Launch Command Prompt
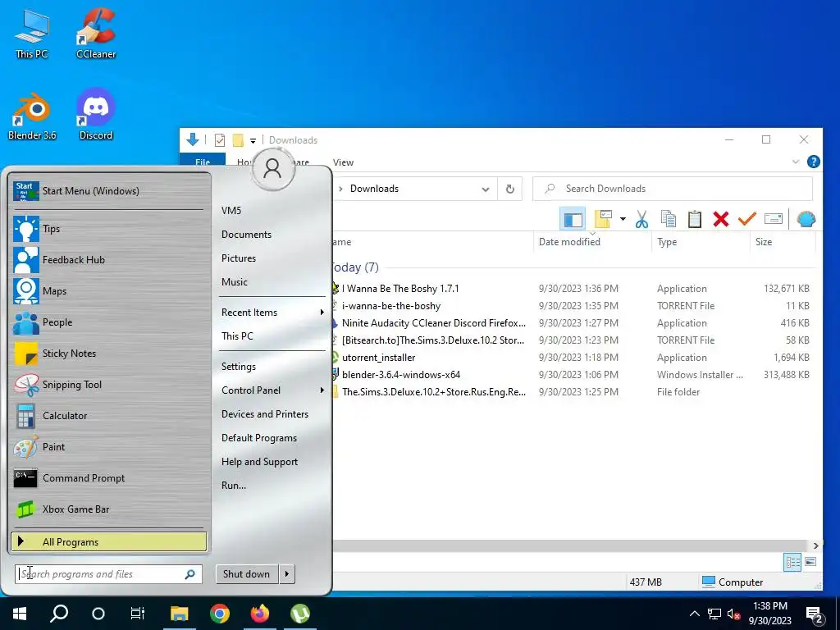840x630 pixels. 109,478
